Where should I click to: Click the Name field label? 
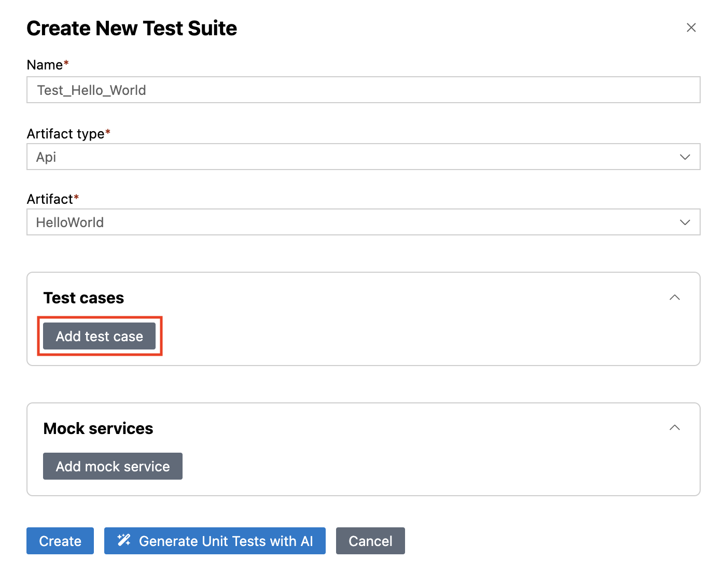click(45, 65)
